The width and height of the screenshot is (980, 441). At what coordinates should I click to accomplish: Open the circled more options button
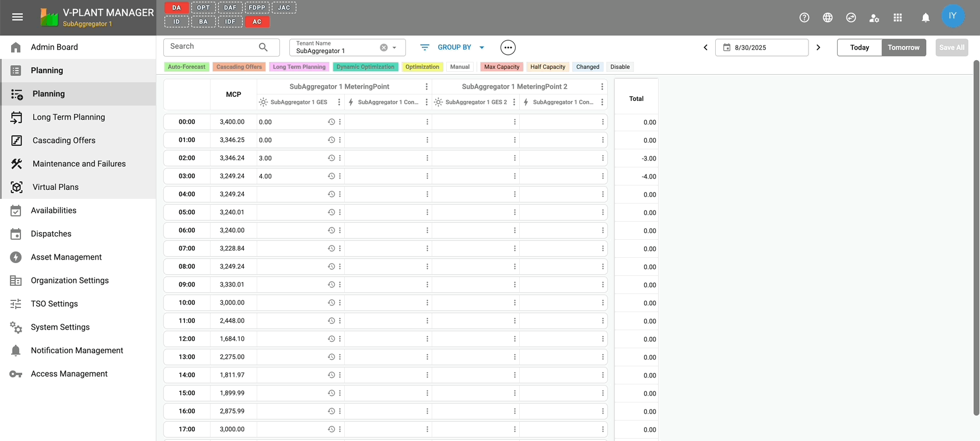click(508, 47)
